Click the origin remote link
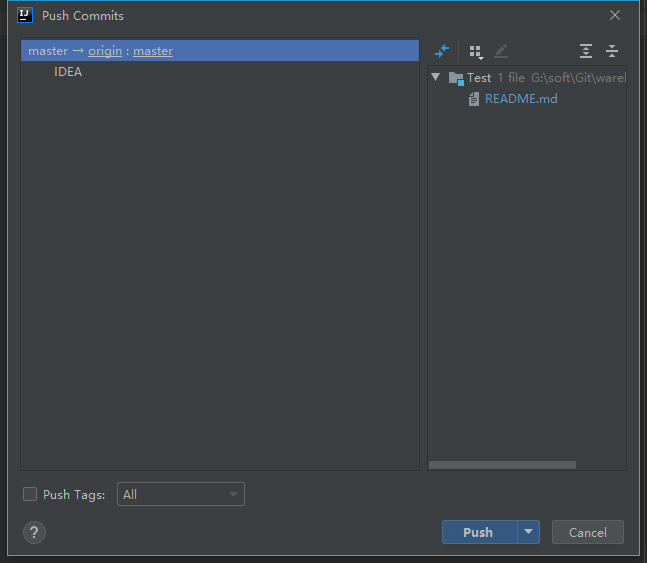Screen dimensions: 647x563 click(x=105, y=51)
